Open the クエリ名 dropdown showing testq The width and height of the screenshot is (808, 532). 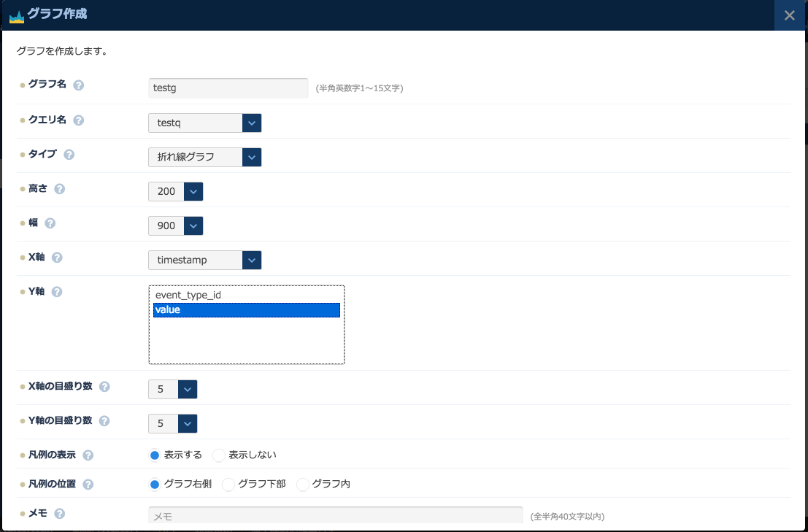tap(204, 123)
